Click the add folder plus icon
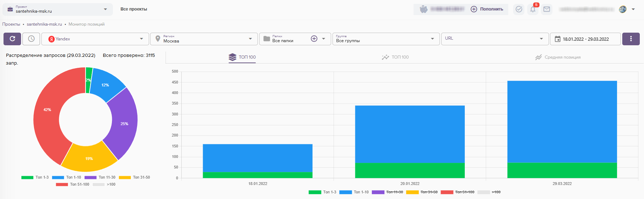 314,39
